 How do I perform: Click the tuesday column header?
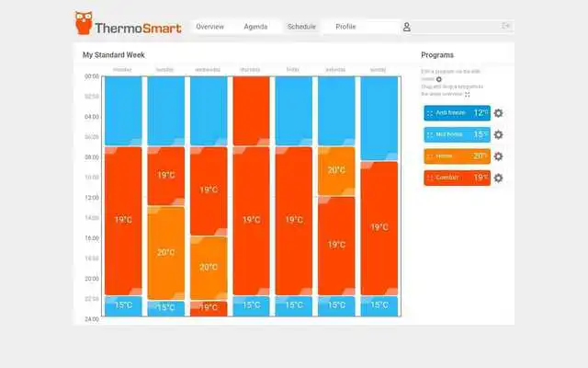[x=164, y=70]
